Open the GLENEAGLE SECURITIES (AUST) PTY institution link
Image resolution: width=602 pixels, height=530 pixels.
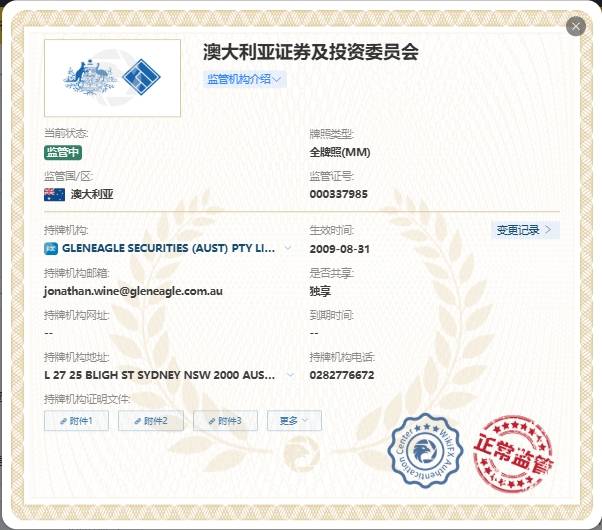click(168, 248)
